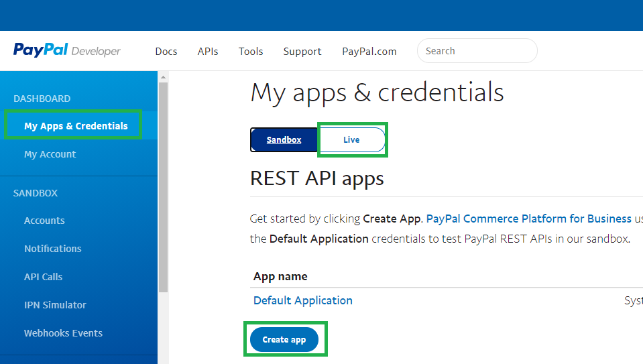643x364 pixels.
Task: Open the Support menu
Action: pos(302,52)
